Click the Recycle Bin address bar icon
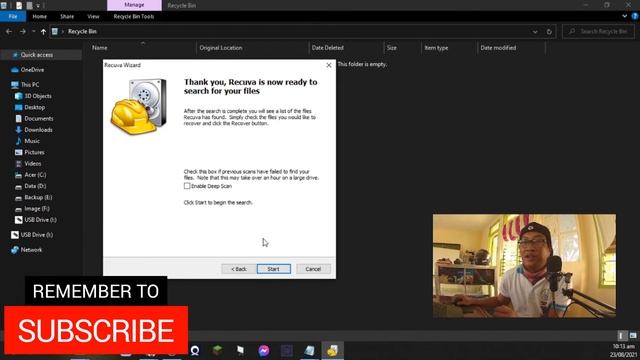The image size is (640, 360). [55, 31]
